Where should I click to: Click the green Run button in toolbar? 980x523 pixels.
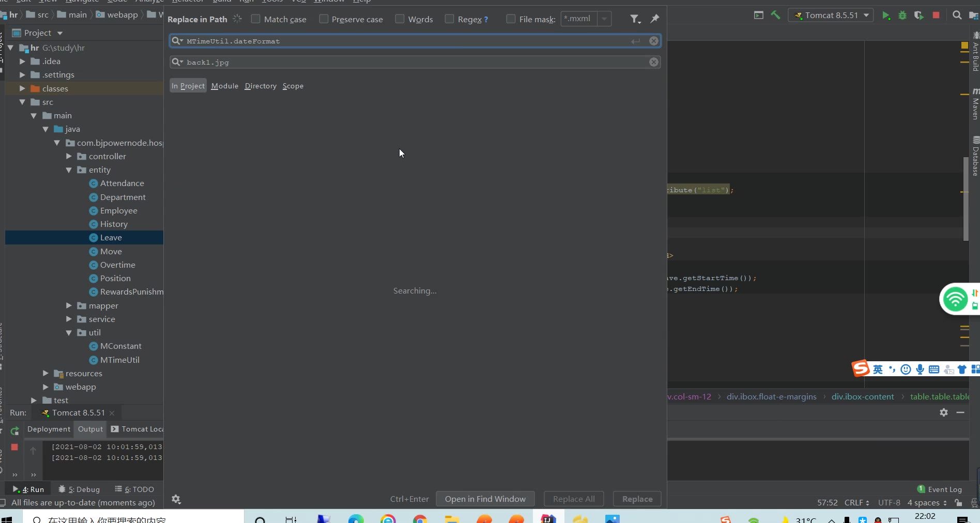tap(886, 16)
